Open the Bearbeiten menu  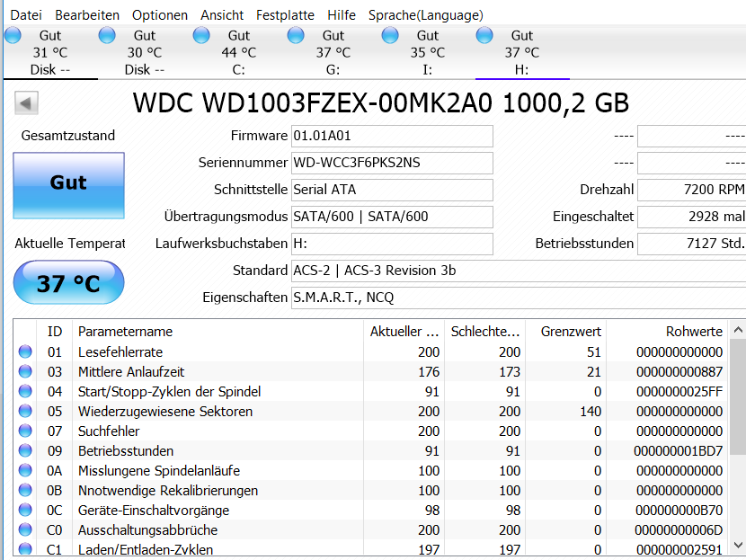pyautogui.click(x=87, y=15)
